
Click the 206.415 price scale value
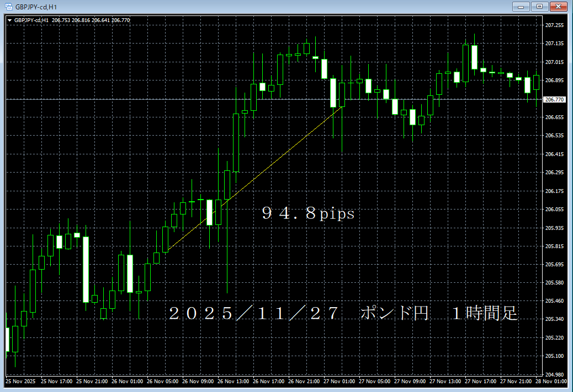[554, 154]
